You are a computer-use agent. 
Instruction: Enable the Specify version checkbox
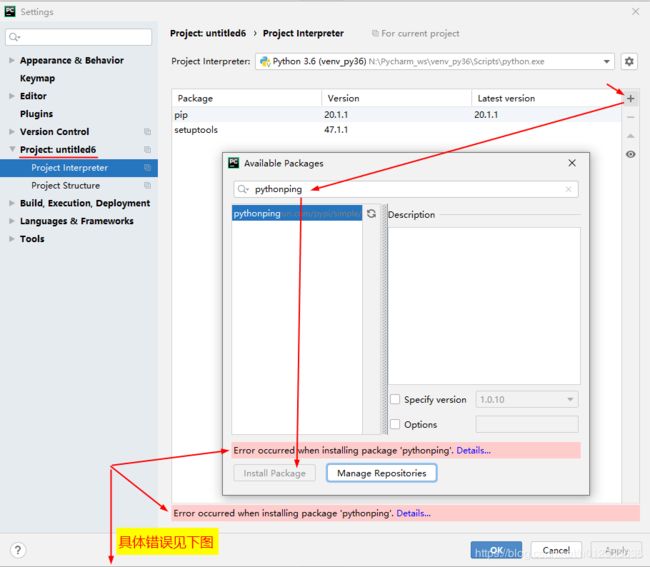click(x=395, y=399)
